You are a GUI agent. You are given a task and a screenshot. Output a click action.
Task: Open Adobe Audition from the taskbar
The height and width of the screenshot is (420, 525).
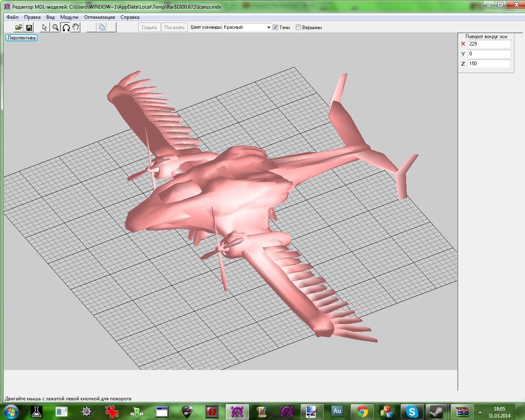click(x=337, y=411)
